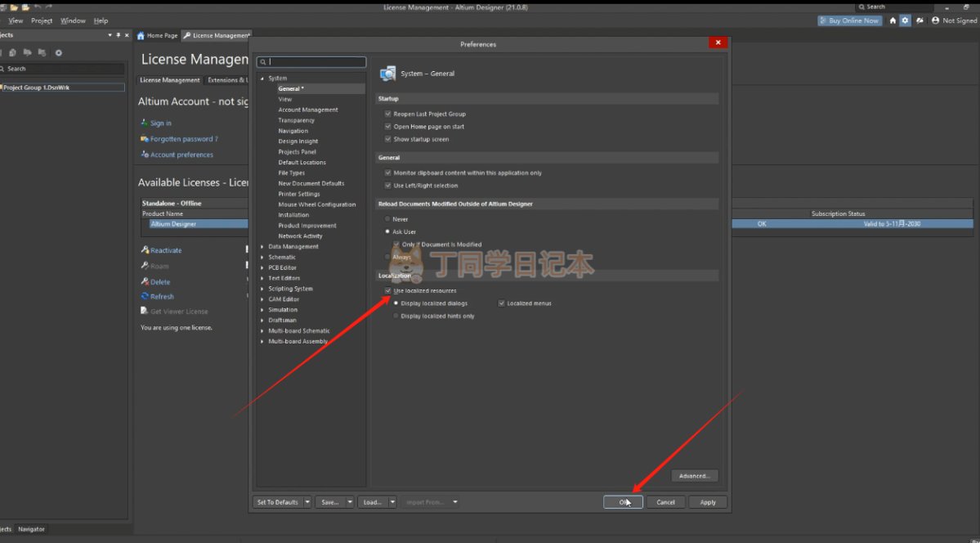Select the Display localized hints only option
The width and height of the screenshot is (980, 543).
[x=396, y=316]
